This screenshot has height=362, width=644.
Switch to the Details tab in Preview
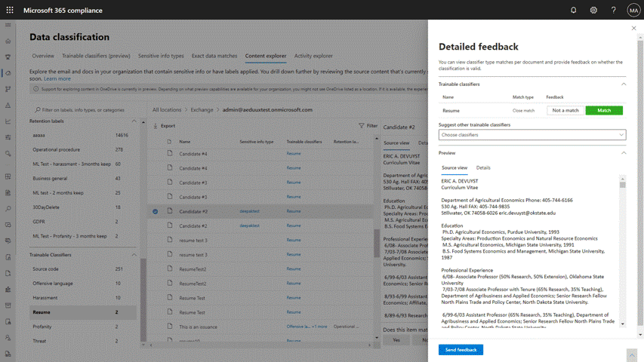[483, 167]
